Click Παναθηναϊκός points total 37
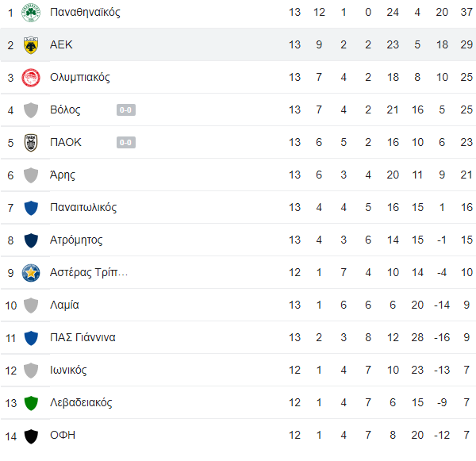Viewport: 476px width, 461px height. [x=466, y=12]
